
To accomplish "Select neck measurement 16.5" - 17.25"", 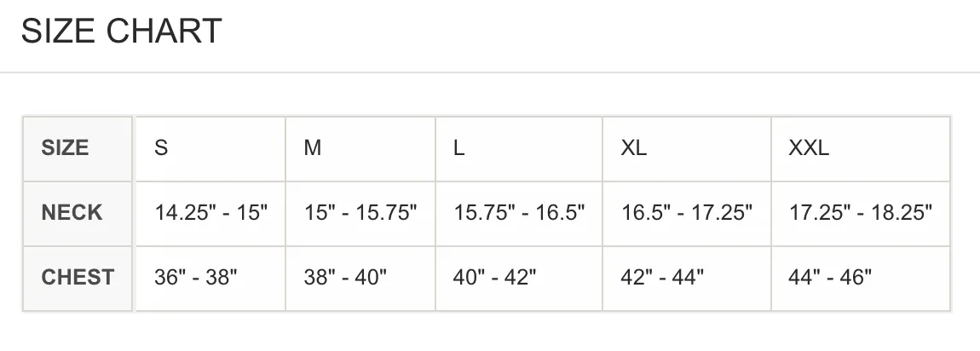I will (687, 214).
